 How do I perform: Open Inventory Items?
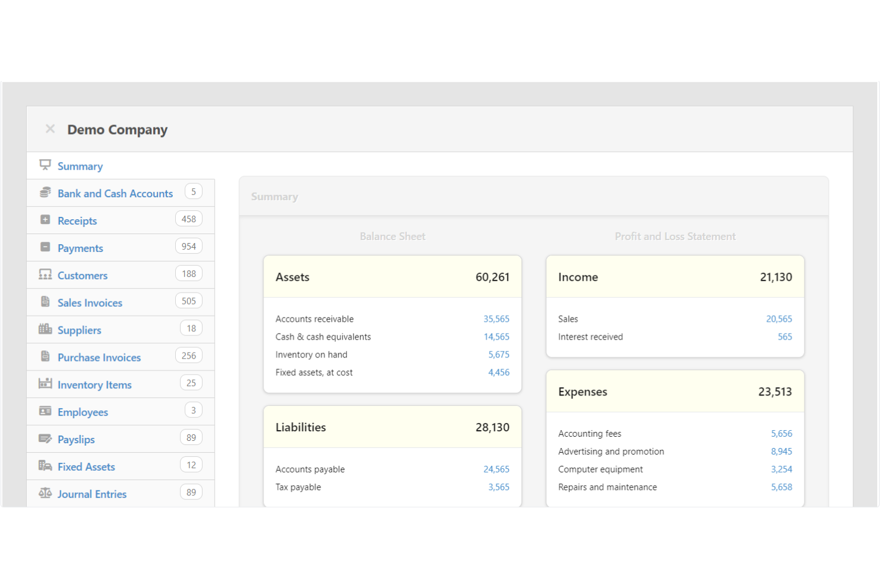coord(94,385)
